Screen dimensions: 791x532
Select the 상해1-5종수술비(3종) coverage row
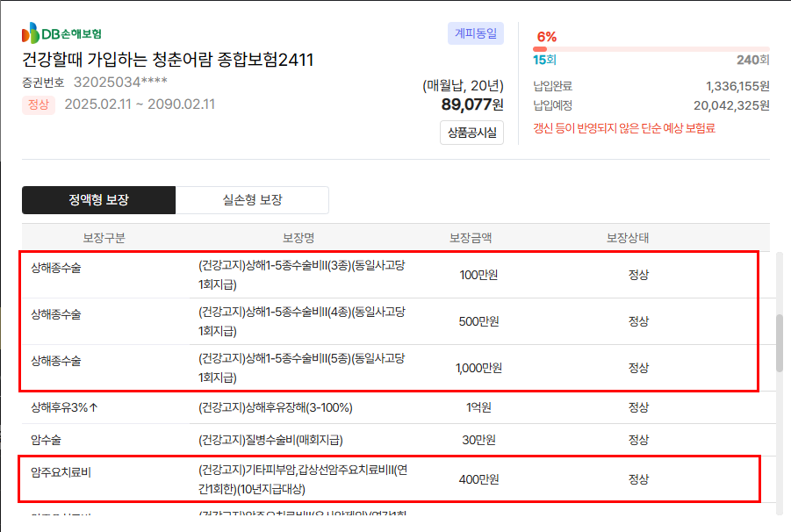(301, 275)
